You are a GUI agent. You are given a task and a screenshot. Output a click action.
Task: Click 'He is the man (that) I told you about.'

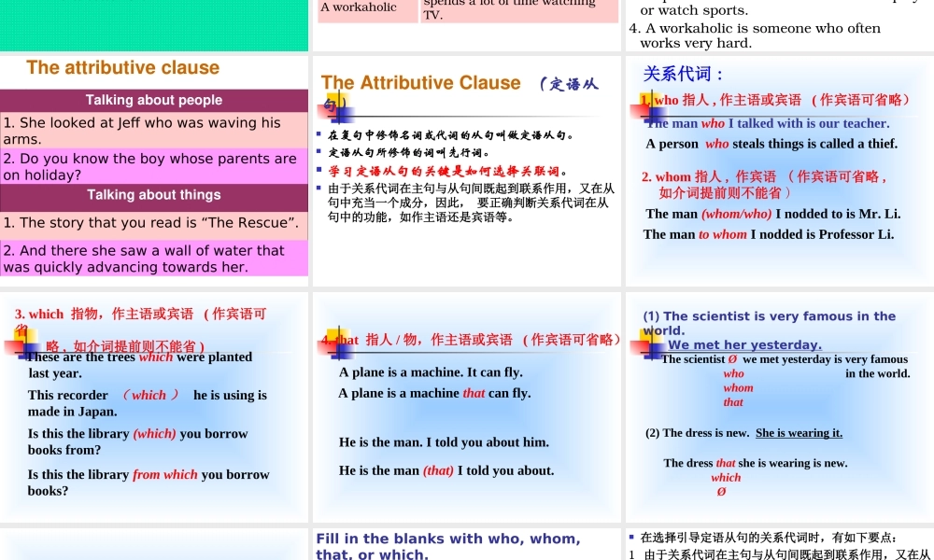point(446,470)
